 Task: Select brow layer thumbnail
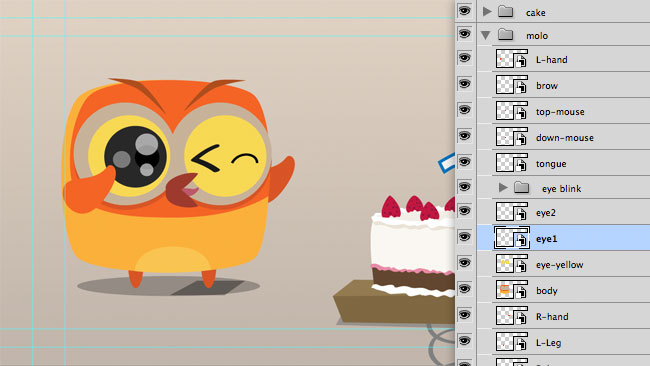click(x=512, y=85)
